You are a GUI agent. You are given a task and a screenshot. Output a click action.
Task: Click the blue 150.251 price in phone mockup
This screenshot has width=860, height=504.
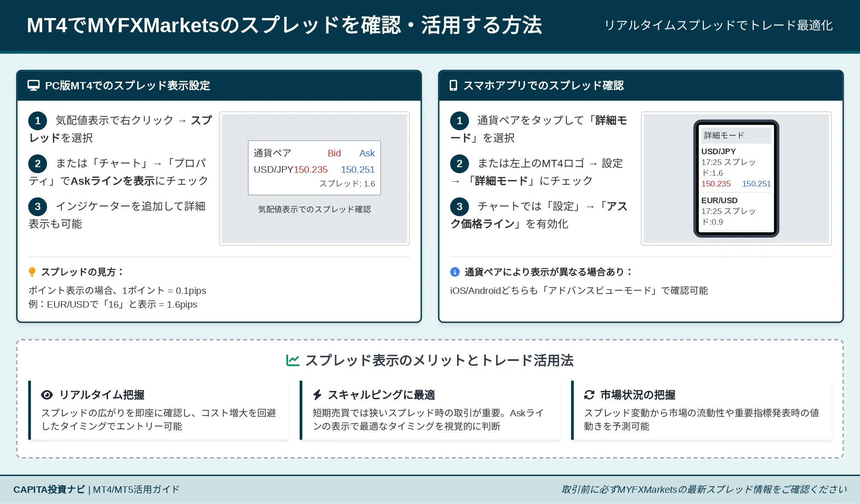[x=756, y=184]
